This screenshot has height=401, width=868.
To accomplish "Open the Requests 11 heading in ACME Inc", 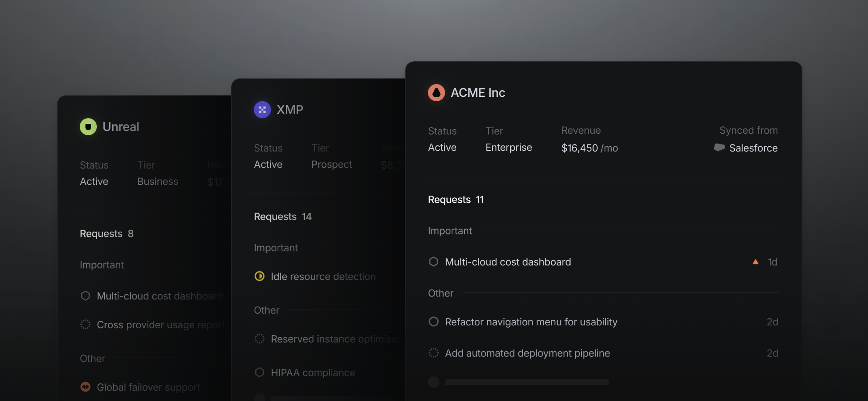I will point(456,199).
